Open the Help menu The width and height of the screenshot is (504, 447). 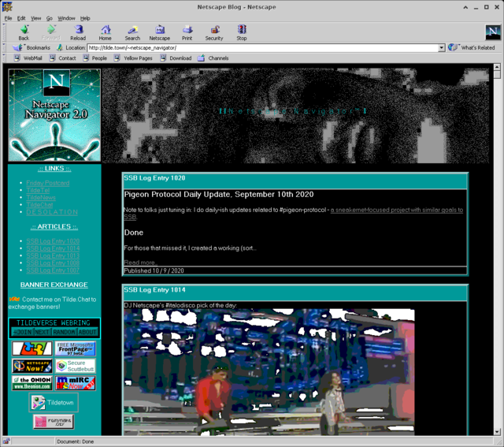[x=85, y=18]
